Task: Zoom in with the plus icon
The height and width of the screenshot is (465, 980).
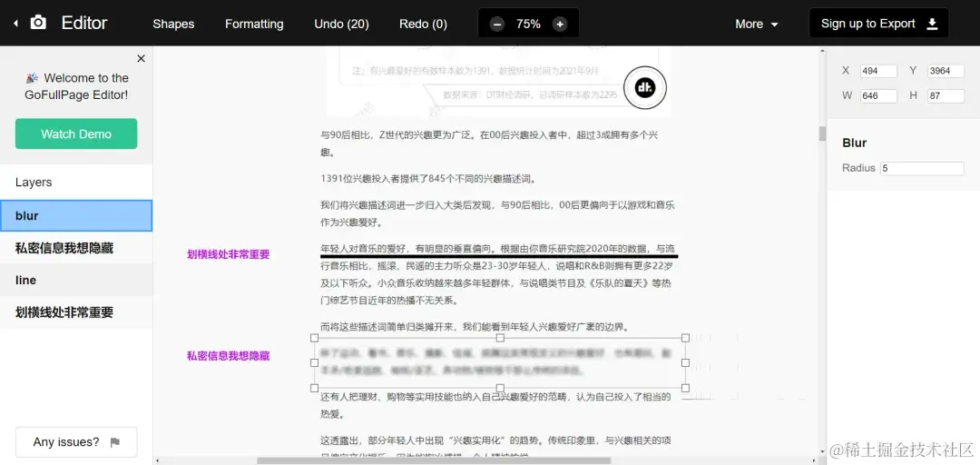Action: [560, 25]
